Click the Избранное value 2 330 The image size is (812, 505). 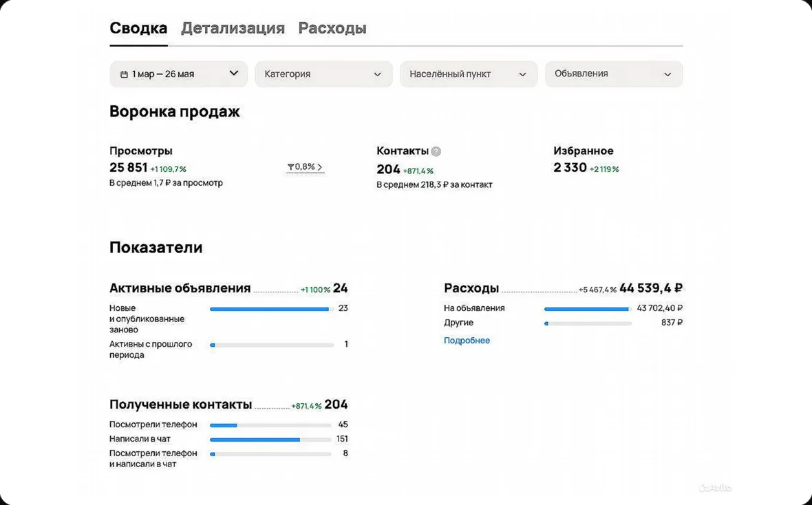point(570,168)
